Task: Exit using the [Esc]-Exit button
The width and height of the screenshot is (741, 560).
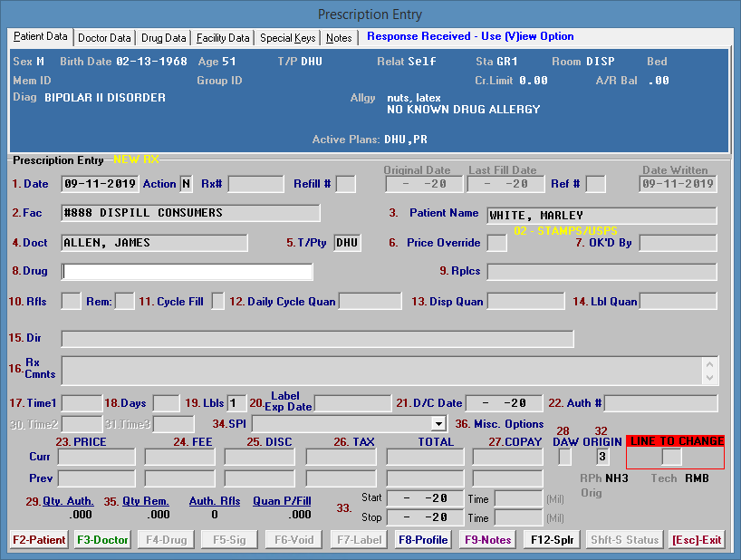Action: [x=697, y=540]
